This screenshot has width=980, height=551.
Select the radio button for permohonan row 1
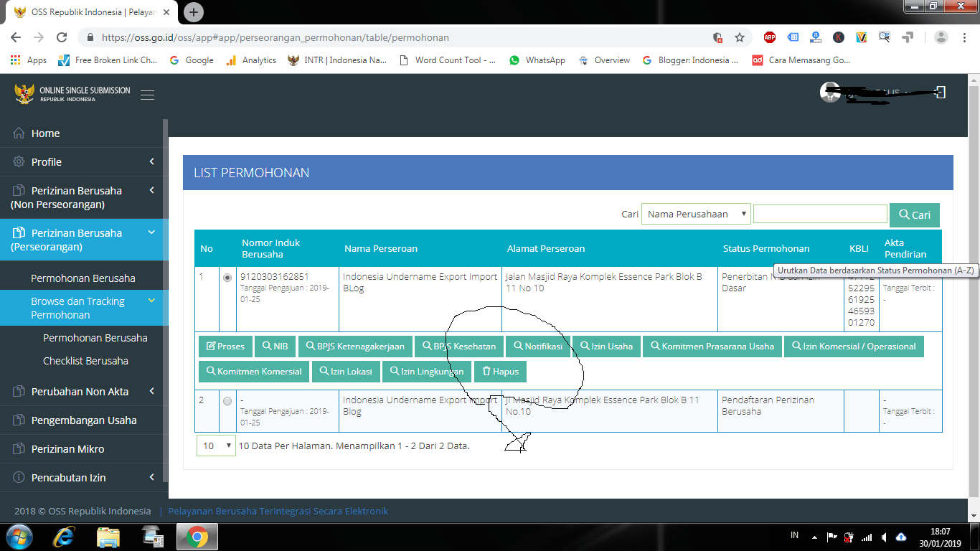pos(227,277)
